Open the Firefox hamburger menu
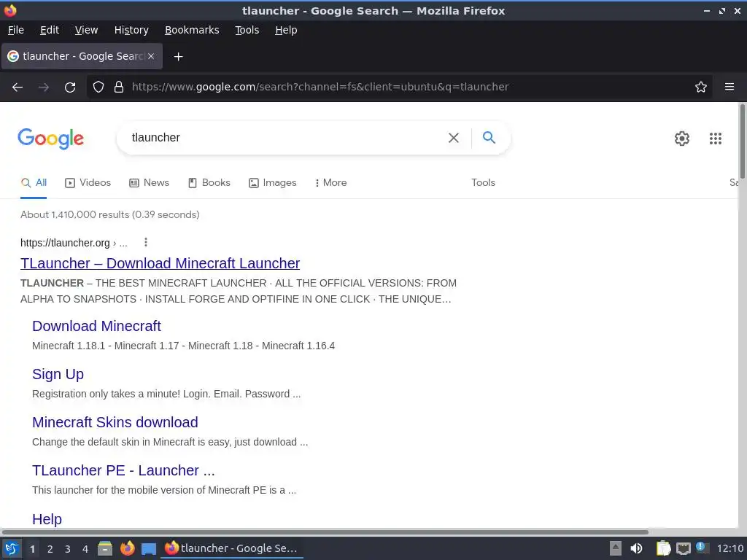This screenshot has width=747, height=560. click(729, 87)
